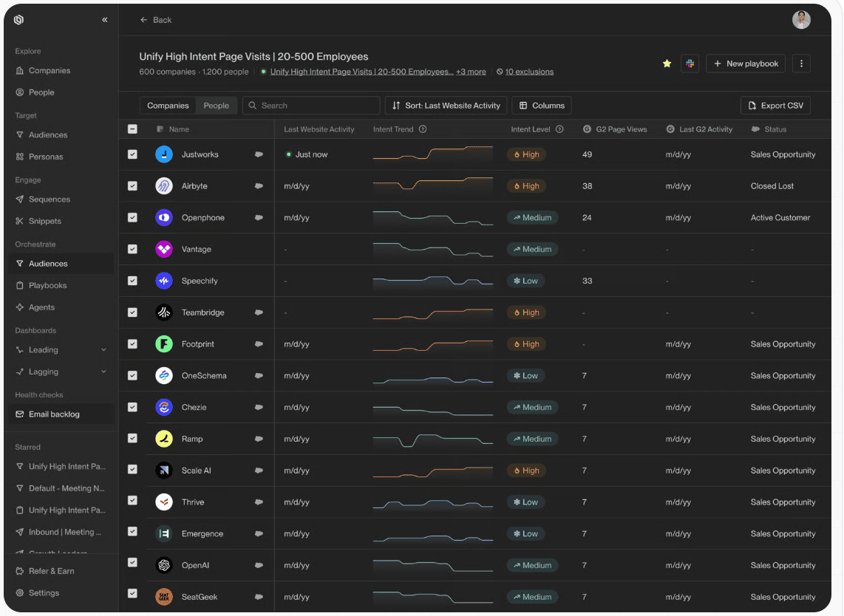The image size is (844, 616).
Task: Click the tag icon next to Airbyte
Action: [x=259, y=186]
